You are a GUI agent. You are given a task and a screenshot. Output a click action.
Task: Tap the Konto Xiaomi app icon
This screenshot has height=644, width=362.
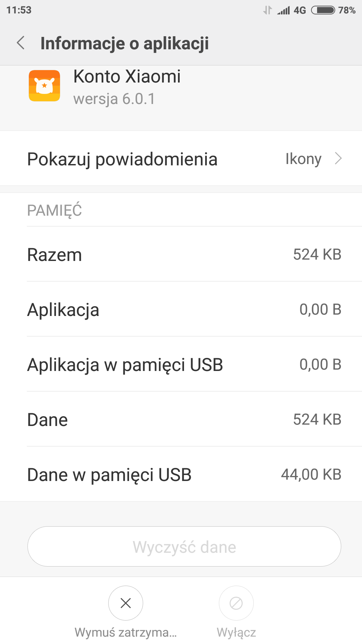[44, 86]
